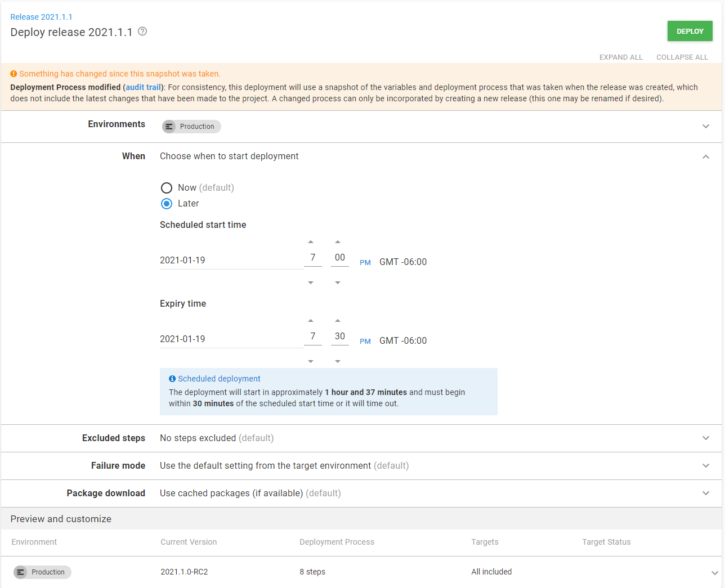Click the info icon on the Scheduled deployment banner

click(x=172, y=378)
